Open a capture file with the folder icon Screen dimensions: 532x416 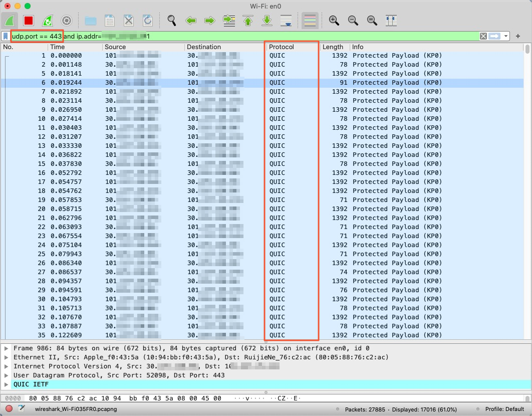pyautogui.click(x=91, y=21)
